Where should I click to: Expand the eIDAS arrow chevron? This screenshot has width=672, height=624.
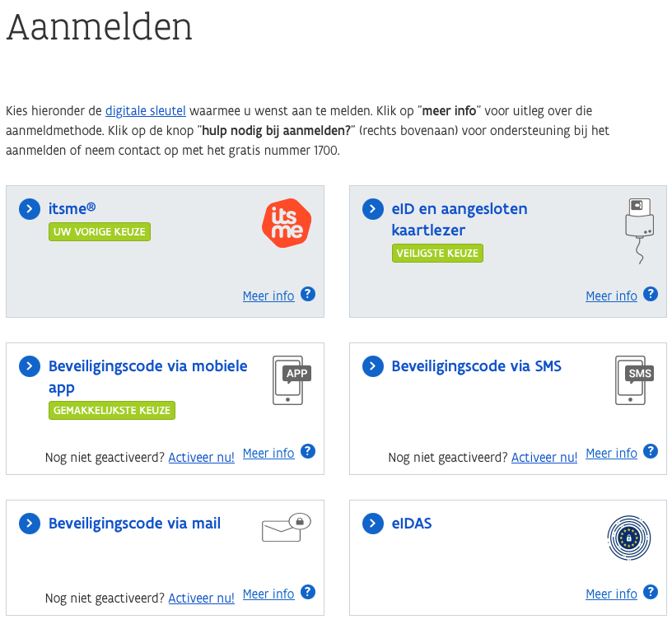pos(373,524)
